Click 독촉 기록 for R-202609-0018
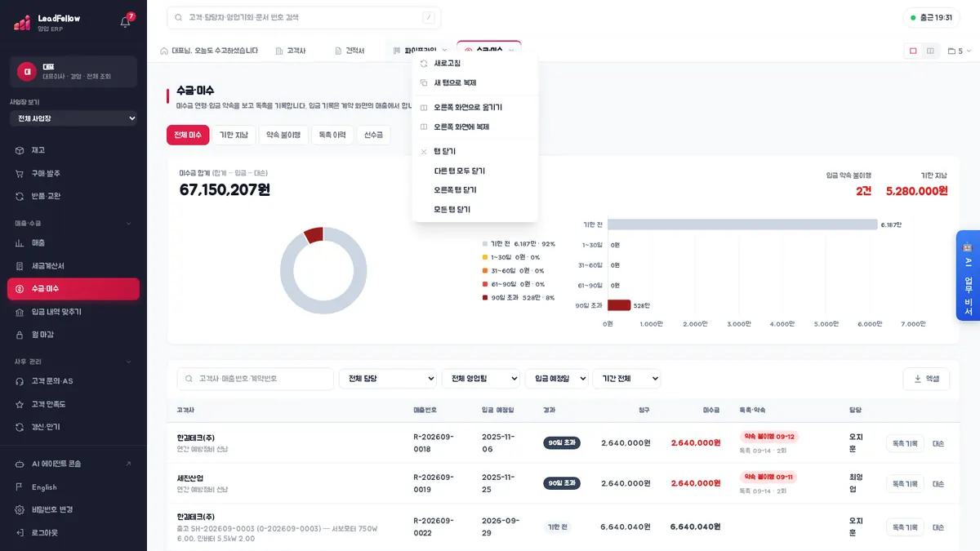This screenshot has height=551, width=980. (905, 443)
